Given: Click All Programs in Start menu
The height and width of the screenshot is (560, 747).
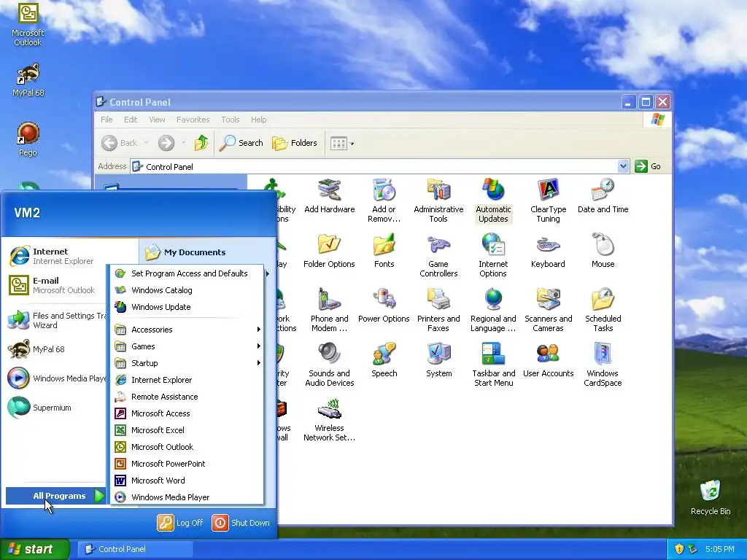Looking at the screenshot, I should click(55, 496).
